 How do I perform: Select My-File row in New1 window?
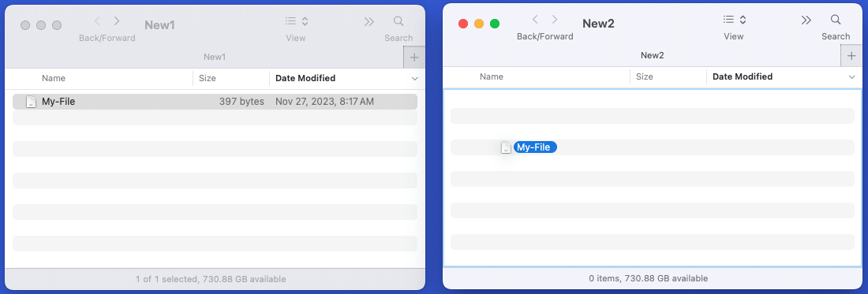point(215,102)
